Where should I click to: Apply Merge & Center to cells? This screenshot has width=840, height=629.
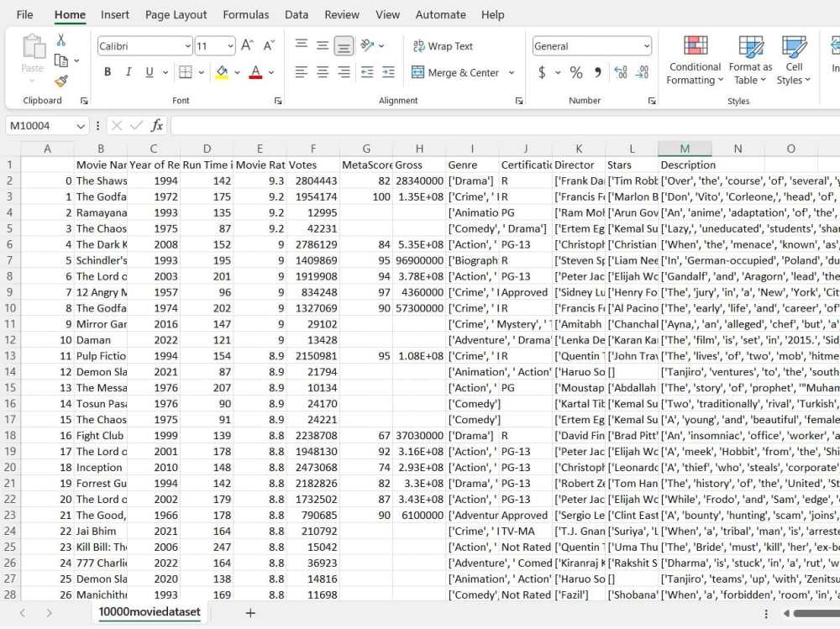click(456, 73)
